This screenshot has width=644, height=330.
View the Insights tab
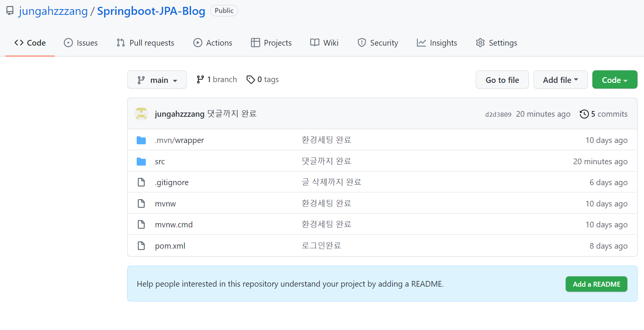tap(437, 43)
